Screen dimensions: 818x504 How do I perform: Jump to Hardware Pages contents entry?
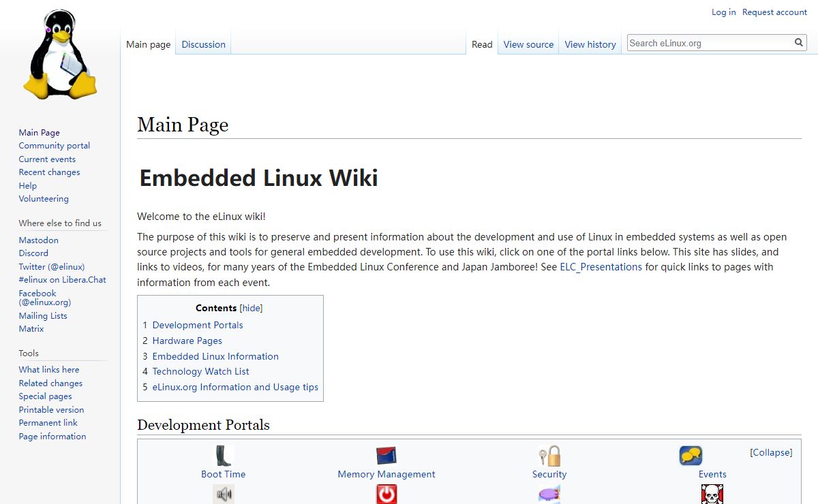point(182,341)
